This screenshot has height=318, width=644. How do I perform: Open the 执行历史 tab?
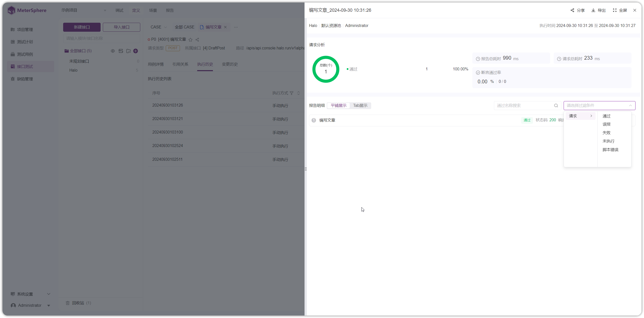[205, 64]
